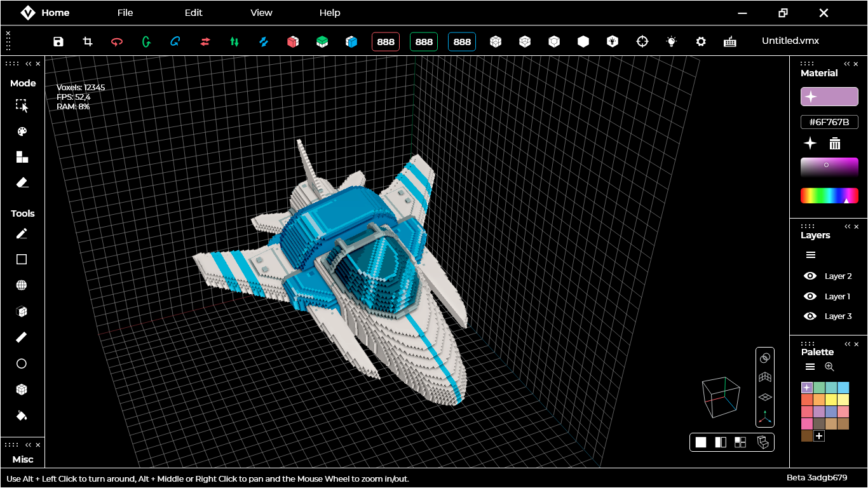Image resolution: width=868 pixels, height=488 pixels.
Task: Toggle Layer 3 visibility off
Action: pos(810,316)
